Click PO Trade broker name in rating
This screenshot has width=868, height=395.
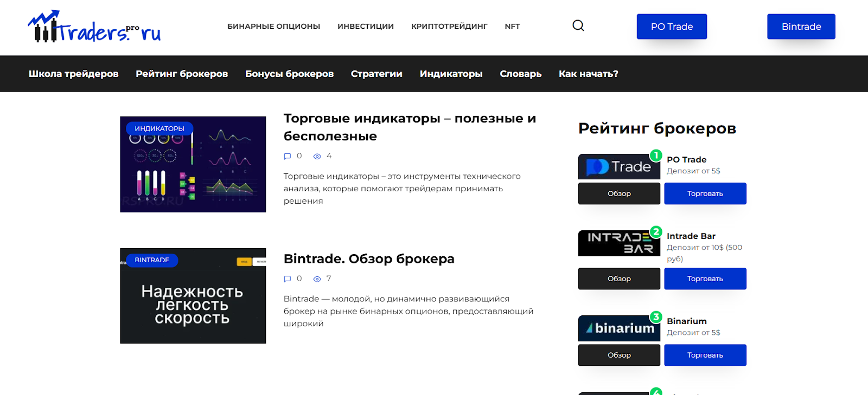pos(686,159)
